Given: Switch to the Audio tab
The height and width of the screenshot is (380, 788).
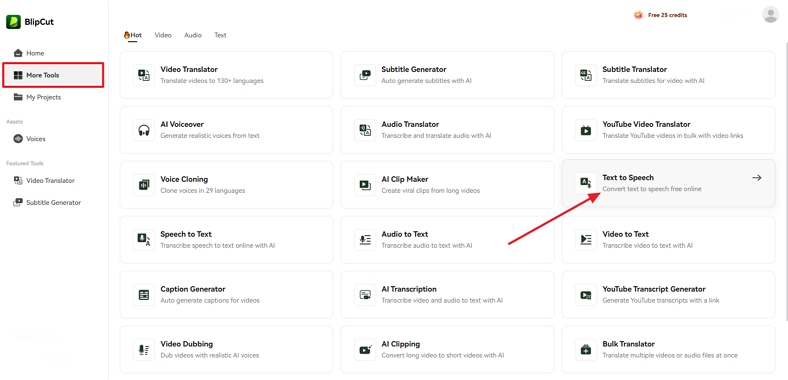Looking at the screenshot, I should 193,35.
